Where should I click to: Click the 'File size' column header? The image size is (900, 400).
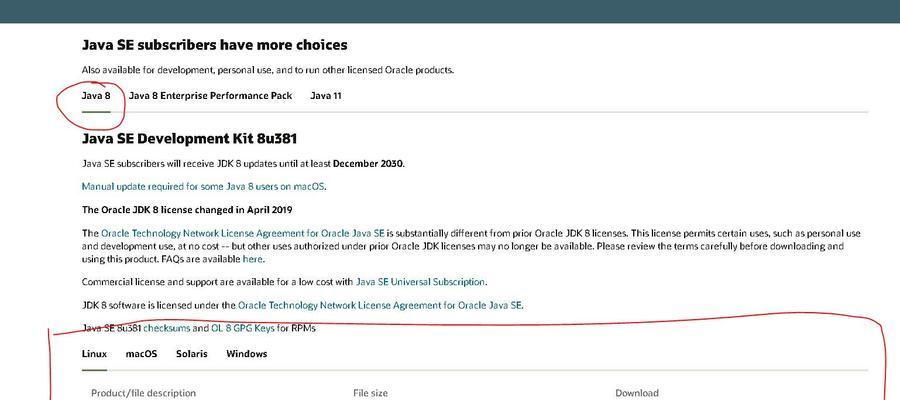click(x=370, y=393)
